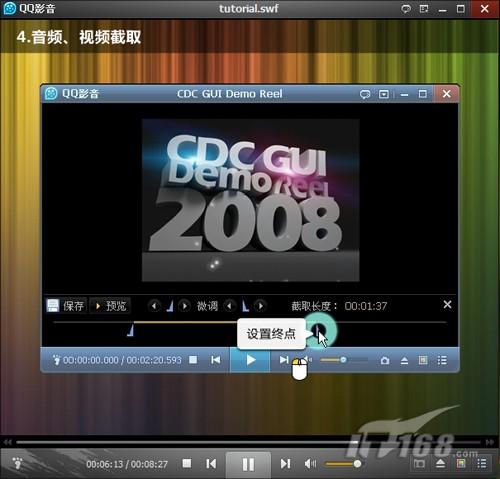Click the screenshot icon in outer player bar
The width and height of the screenshot is (500, 479).
point(419,463)
